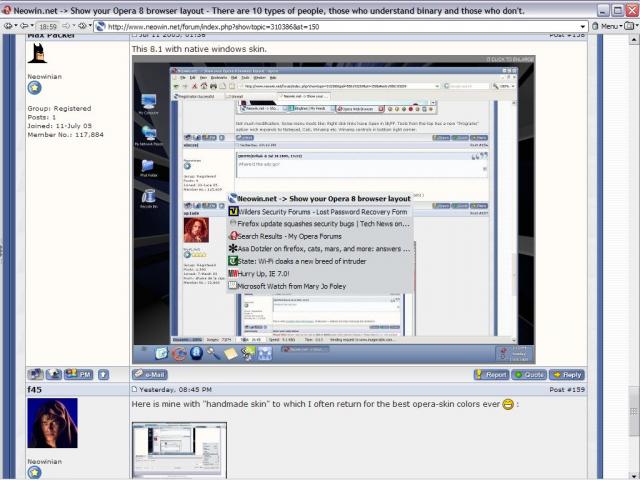Click 'Joined: 11-July 05' text
Image resolution: width=640 pixels, height=480 pixels.
click(60, 126)
